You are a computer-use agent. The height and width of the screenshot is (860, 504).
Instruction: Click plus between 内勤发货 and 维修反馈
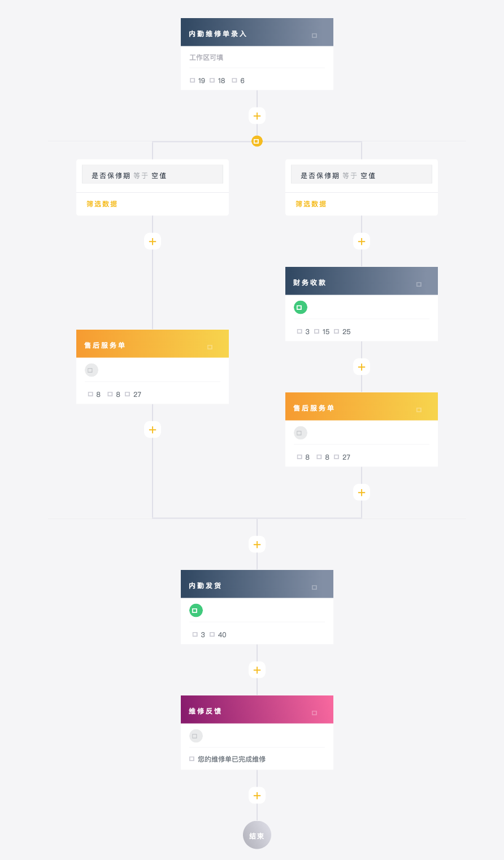pos(257,670)
